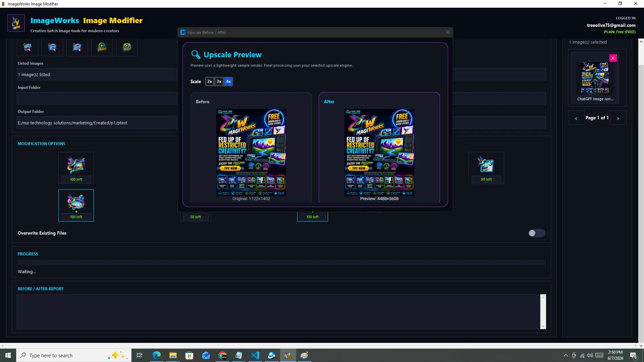Click the ChatGPT Image Jun thumbnail

tap(595, 78)
